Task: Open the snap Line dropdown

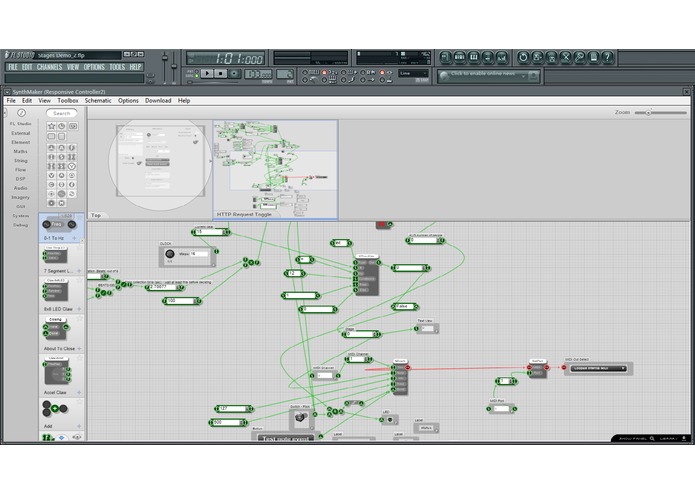Action: (413, 74)
